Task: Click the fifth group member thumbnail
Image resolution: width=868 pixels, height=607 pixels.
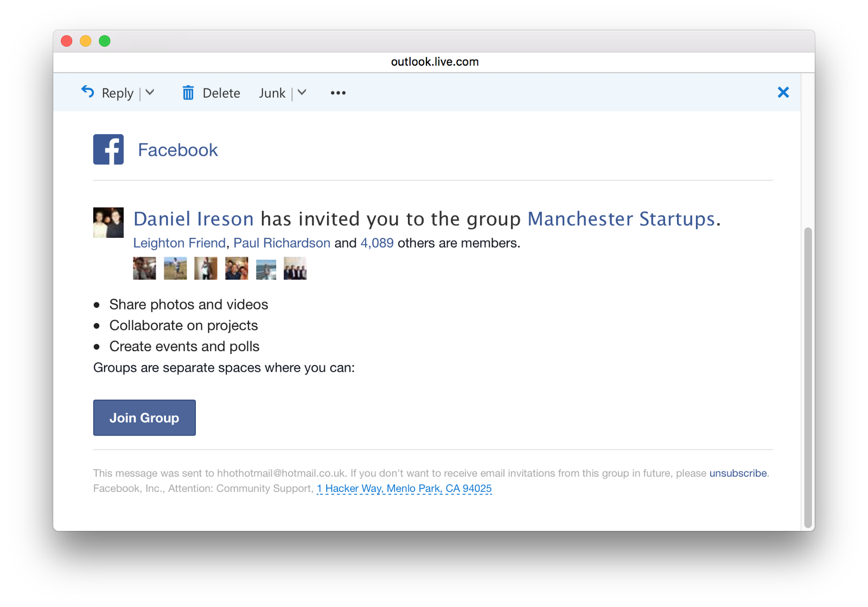Action: (x=266, y=270)
